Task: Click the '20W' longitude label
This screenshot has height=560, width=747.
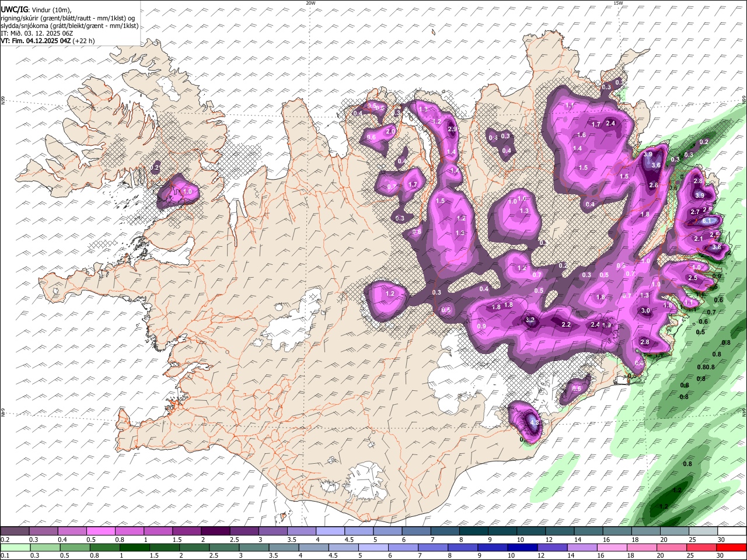Action: pyautogui.click(x=310, y=3)
